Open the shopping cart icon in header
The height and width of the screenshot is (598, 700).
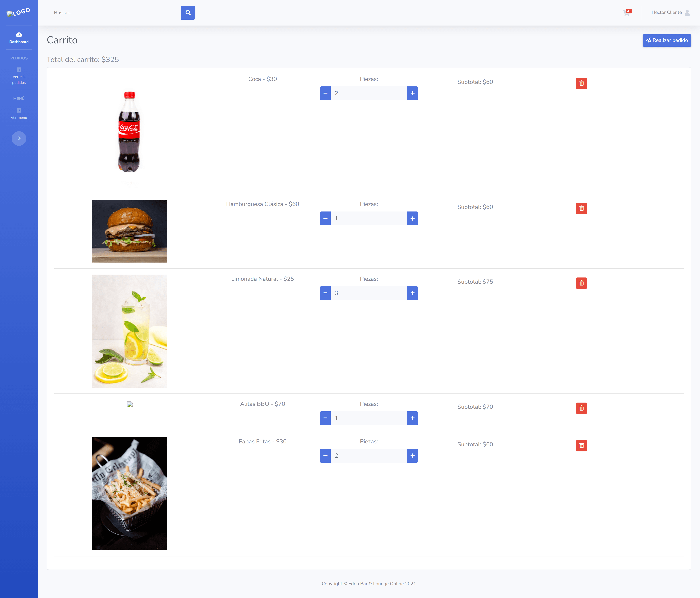[x=626, y=13]
